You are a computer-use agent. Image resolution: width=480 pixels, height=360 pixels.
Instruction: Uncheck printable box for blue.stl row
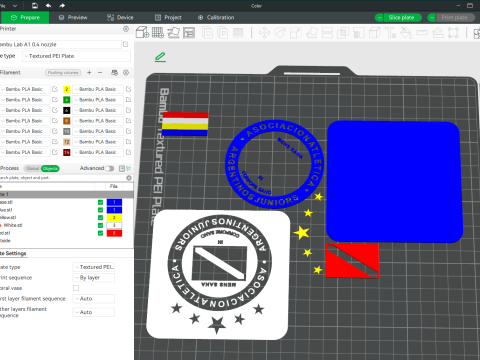coord(100,210)
